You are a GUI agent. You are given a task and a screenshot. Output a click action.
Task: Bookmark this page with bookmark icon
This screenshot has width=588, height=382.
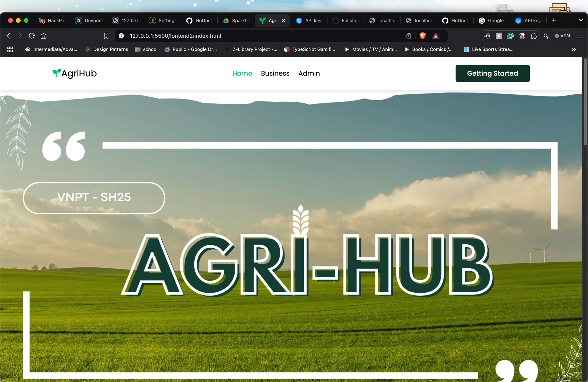(106, 36)
